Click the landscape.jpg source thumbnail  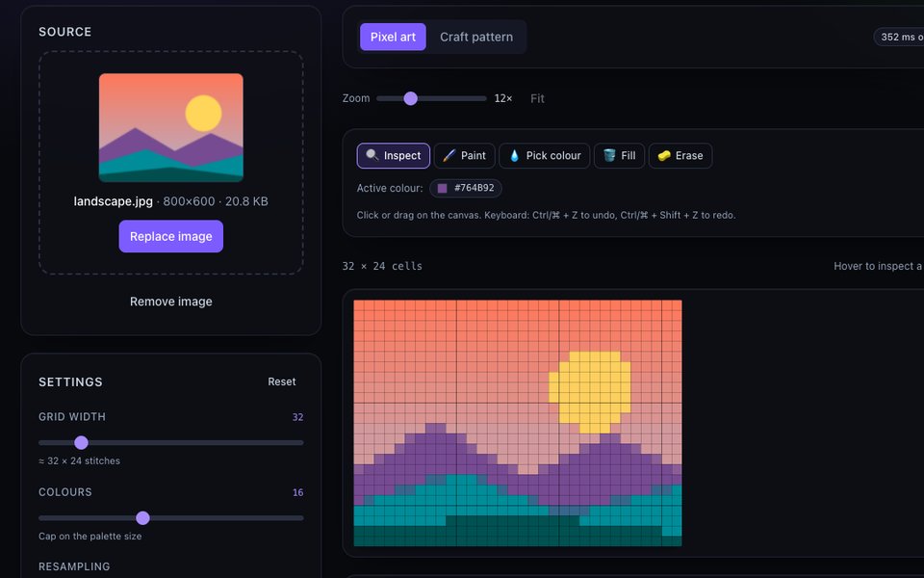tap(171, 127)
